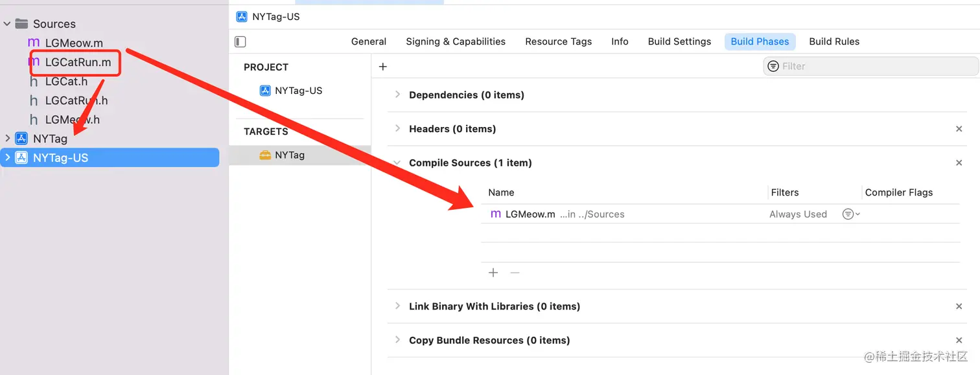Click the plus icon to add build phase

[382, 67]
